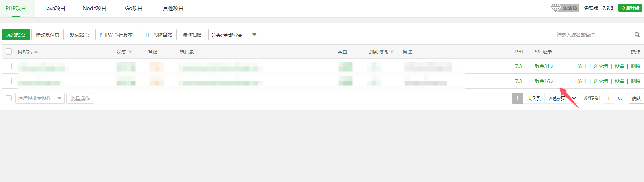
Task: Expand the 20条/页 page size selector
Action: [562, 98]
